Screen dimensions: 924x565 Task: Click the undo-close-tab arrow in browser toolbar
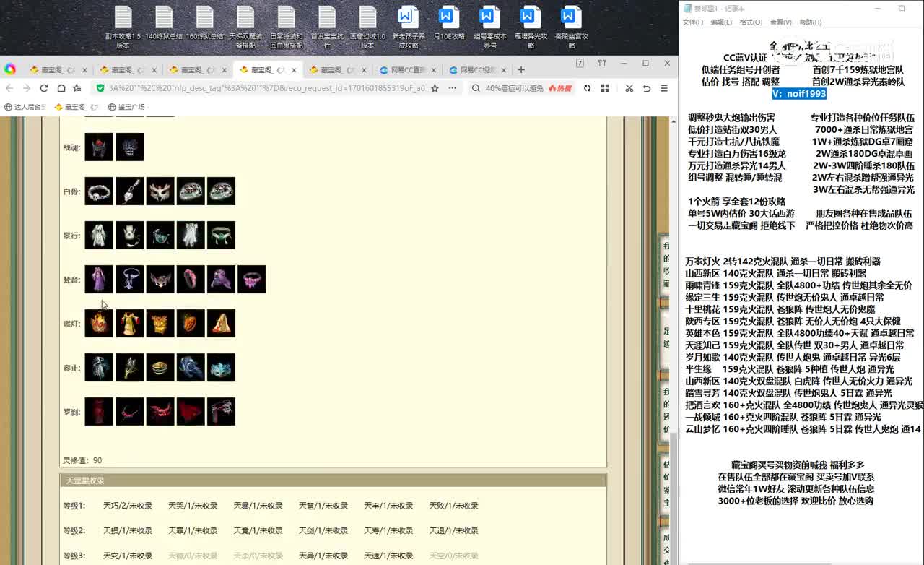647,88
